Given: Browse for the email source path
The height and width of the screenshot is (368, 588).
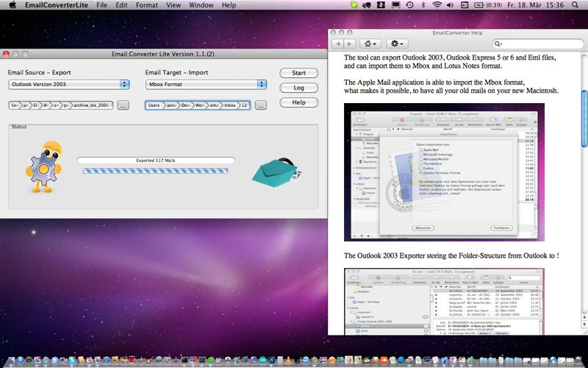Looking at the screenshot, I should pyautogui.click(x=123, y=105).
